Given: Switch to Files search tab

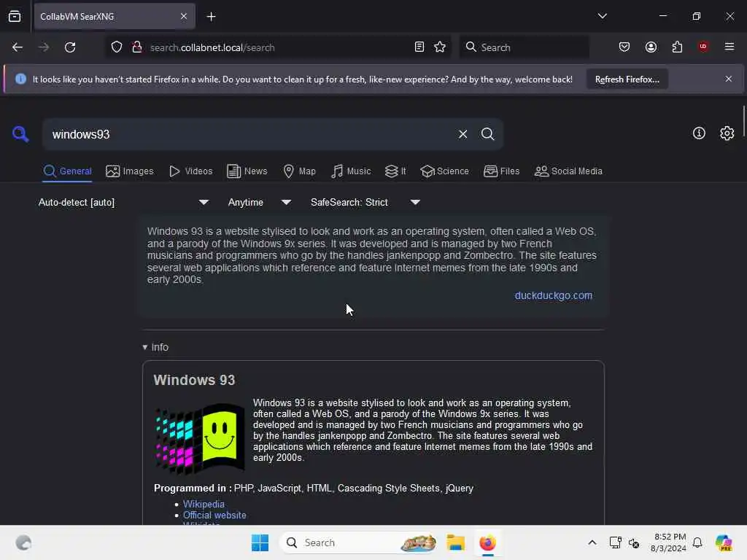Looking at the screenshot, I should point(501,171).
